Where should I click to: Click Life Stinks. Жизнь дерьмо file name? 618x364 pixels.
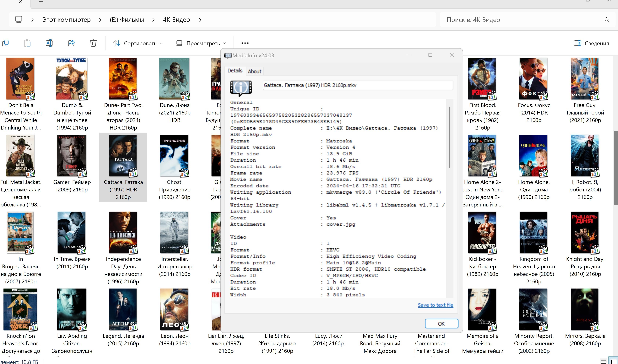pyautogui.click(x=277, y=343)
